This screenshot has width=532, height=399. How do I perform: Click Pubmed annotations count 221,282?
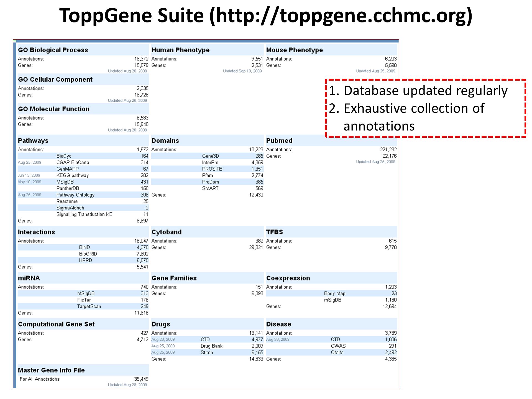(x=388, y=150)
